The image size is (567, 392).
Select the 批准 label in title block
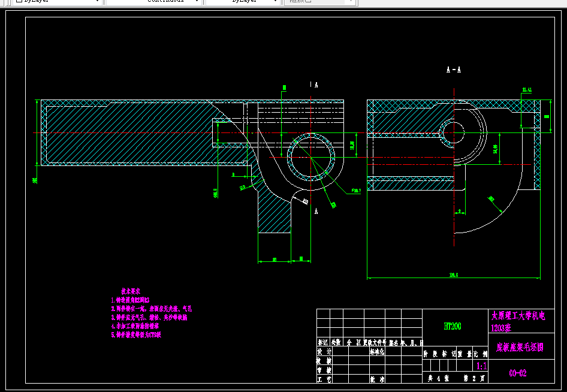[x=377, y=379]
